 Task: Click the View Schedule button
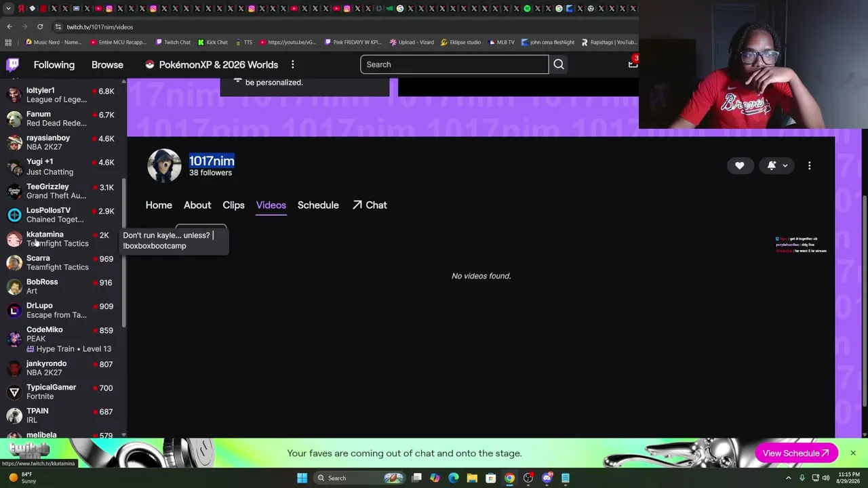pyautogui.click(x=796, y=453)
